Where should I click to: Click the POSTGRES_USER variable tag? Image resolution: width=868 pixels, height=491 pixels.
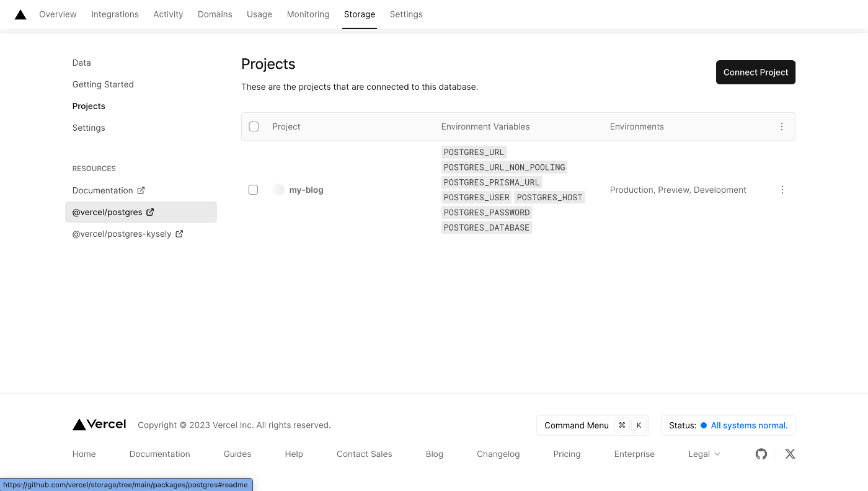(476, 197)
